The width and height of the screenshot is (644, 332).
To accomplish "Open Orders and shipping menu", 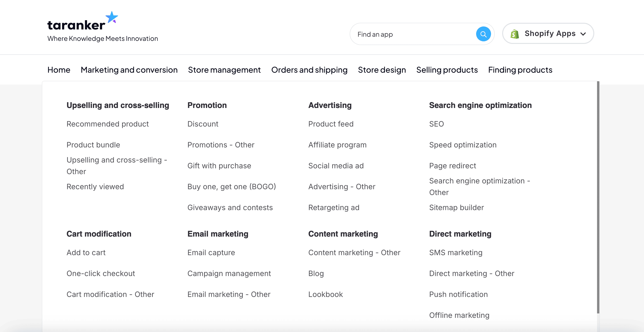I will tap(309, 70).
